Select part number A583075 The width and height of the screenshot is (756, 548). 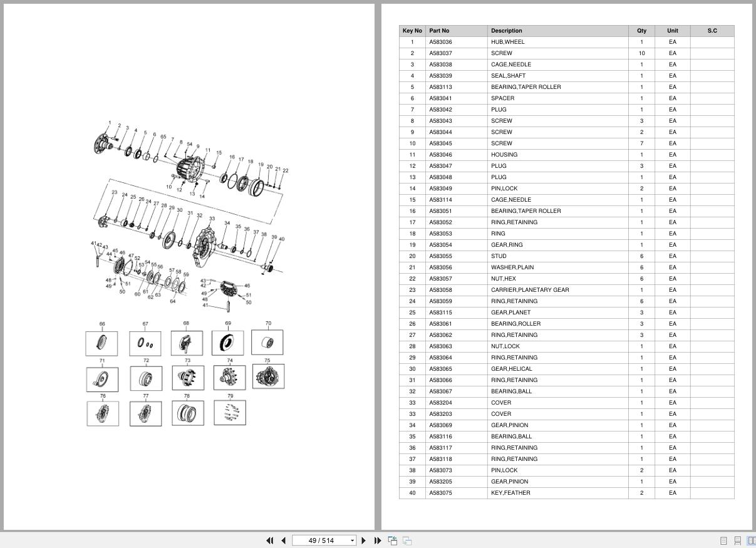(x=440, y=493)
